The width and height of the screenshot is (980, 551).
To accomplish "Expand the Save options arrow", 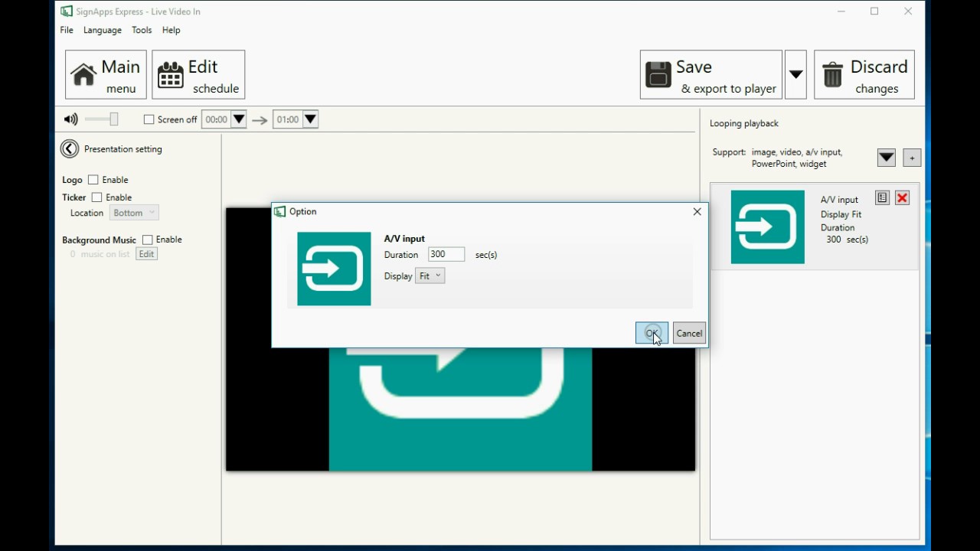I will [x=795, y=75].
